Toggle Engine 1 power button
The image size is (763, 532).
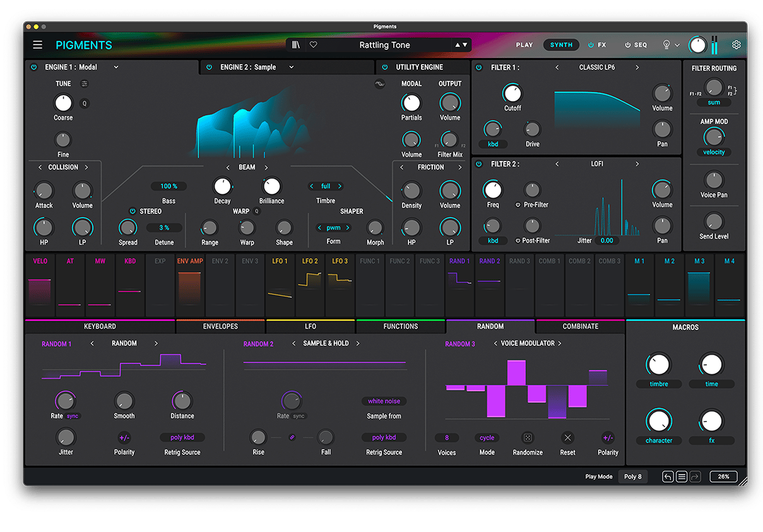pos(33,67)
